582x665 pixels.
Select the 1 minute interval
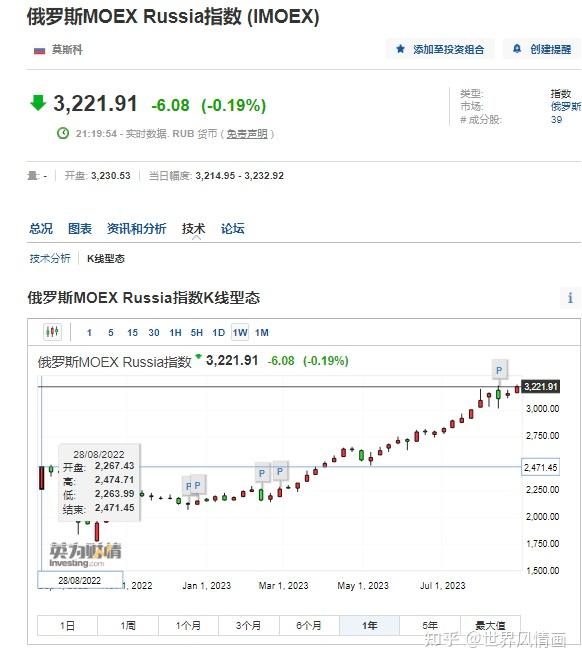[x=89, y=332]
